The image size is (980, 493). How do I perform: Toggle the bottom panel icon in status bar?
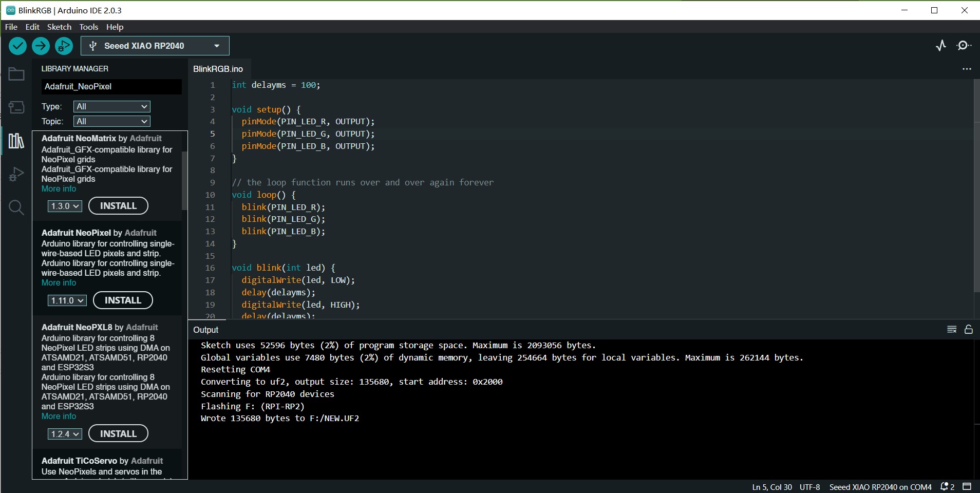coord(967,486)
